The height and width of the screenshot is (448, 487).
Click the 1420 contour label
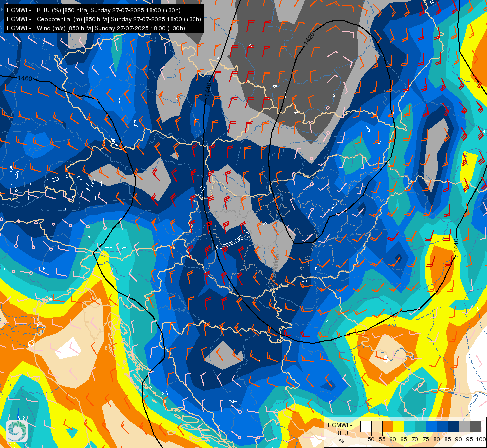(x=309, y=39)
